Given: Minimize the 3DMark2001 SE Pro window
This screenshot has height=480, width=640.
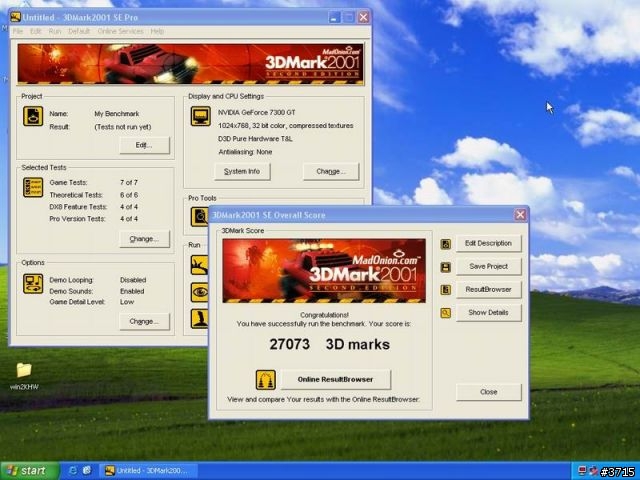Looking at the screenshot, I should click(334, 17).
